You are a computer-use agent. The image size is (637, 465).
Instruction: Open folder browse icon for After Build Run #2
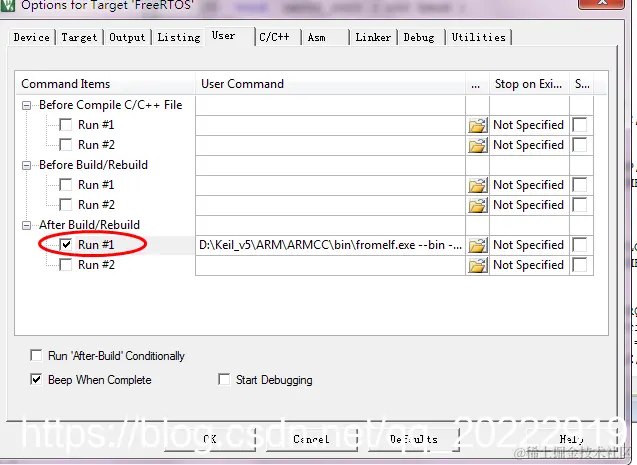tap(478, 265)
